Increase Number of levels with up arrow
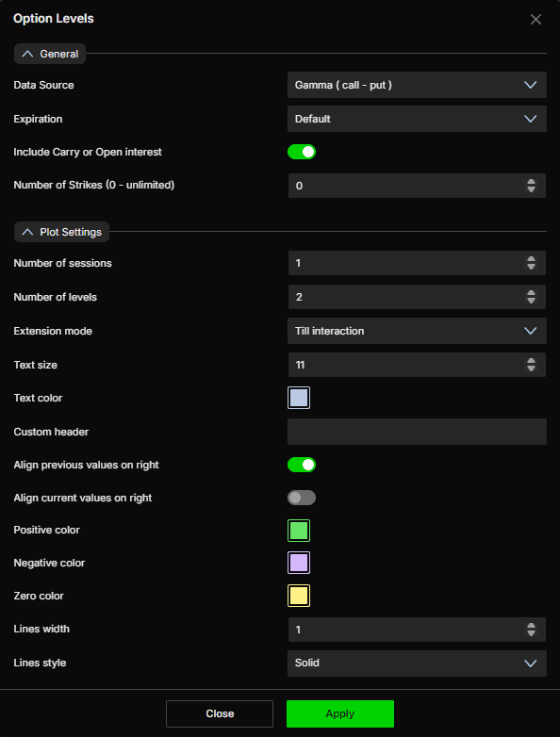Viewport: 560px width, 737px height. [x=531, y=293]
